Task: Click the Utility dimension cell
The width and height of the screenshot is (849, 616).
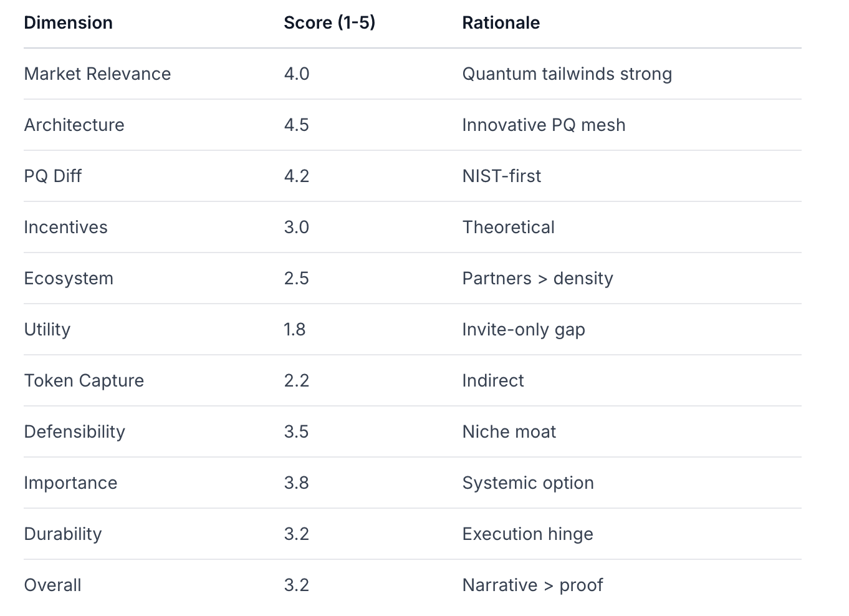Action: click(x=47, y=330)
